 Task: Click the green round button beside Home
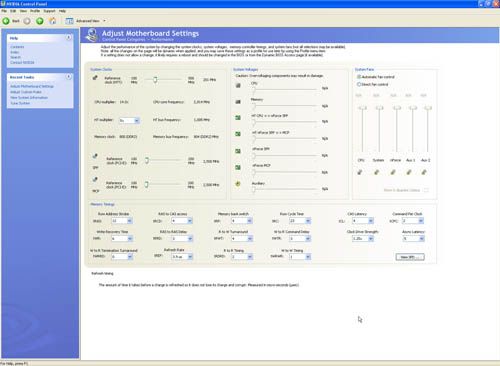pos(40,21)
